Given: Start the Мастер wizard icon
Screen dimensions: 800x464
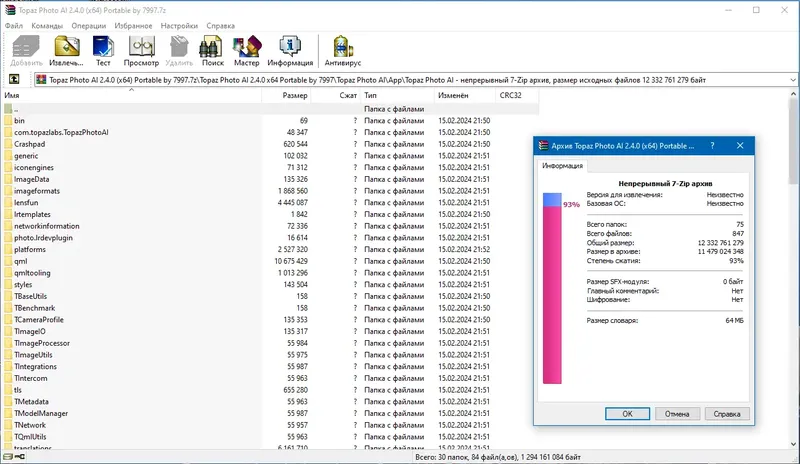Looking at the screenshot, I should (247, 51).
